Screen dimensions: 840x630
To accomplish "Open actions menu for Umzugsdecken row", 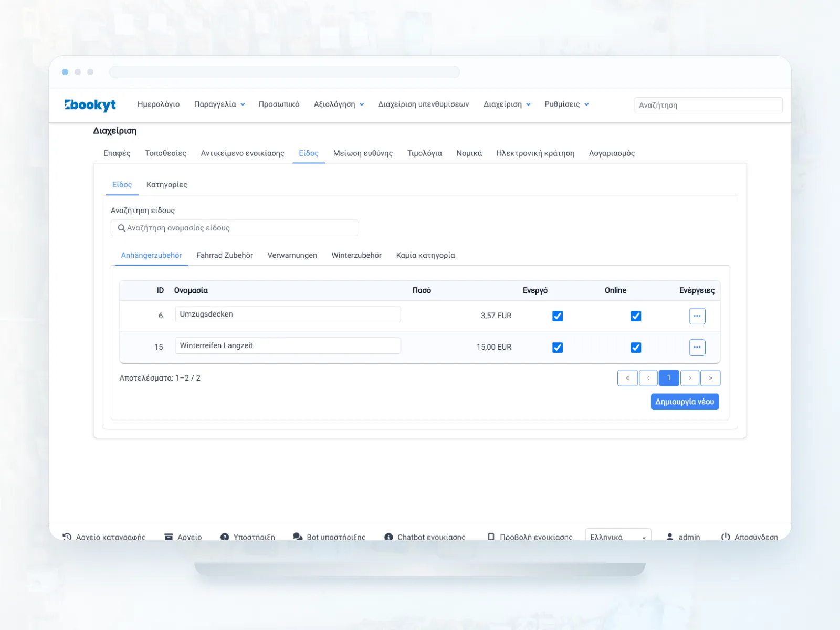I will (x=697, y=316).
